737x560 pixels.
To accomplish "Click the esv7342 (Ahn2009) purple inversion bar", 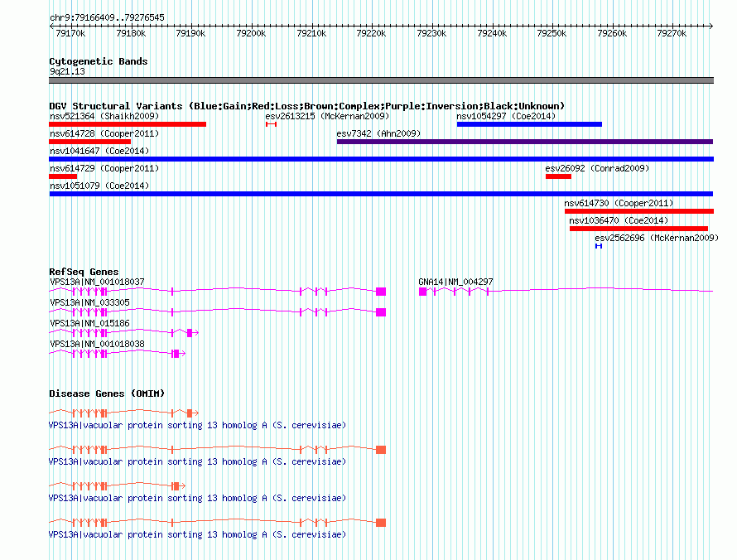I will (x=525, y=142).
